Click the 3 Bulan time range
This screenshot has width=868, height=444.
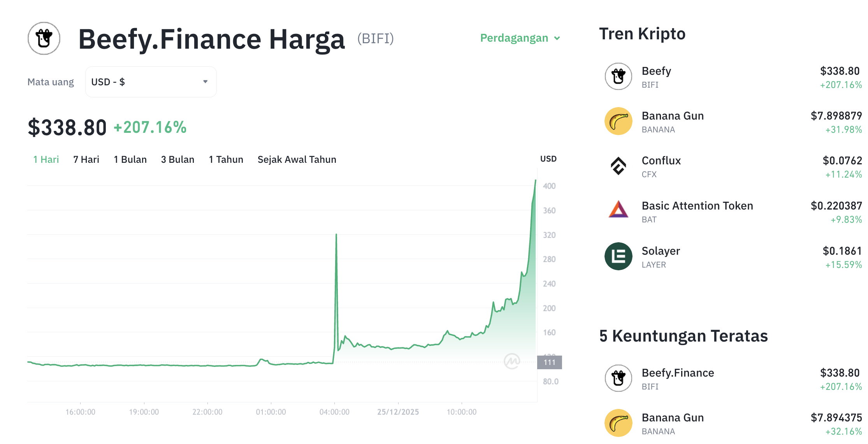177,159
